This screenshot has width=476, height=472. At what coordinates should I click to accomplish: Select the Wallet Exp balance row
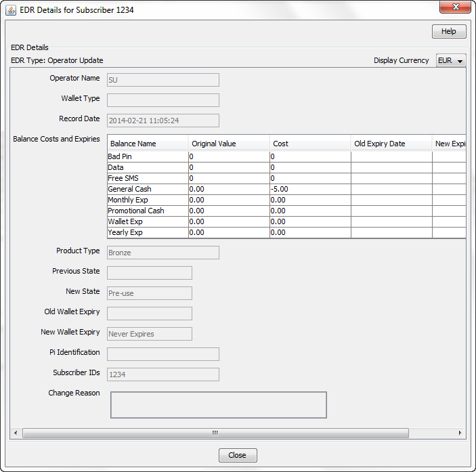[x=286, y=221]
